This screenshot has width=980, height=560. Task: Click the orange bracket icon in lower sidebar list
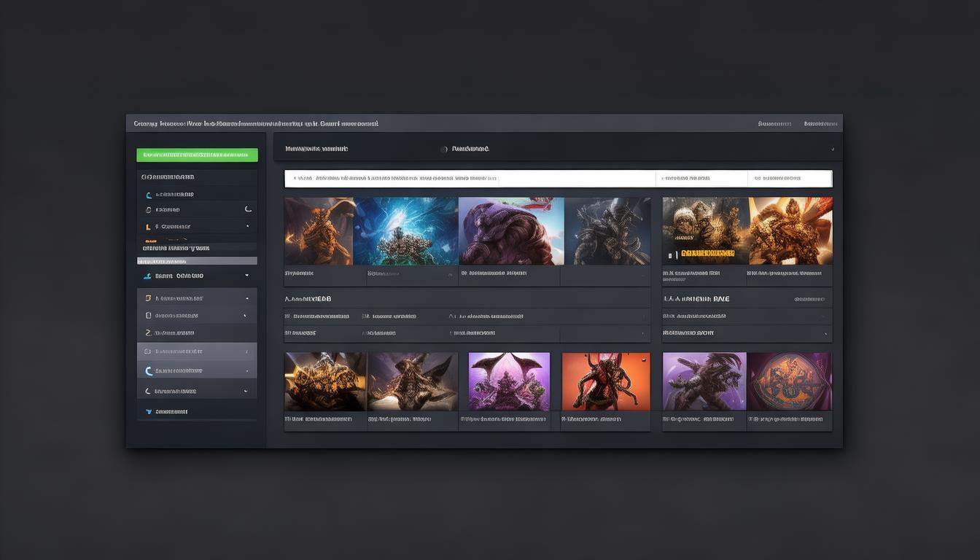148,298
